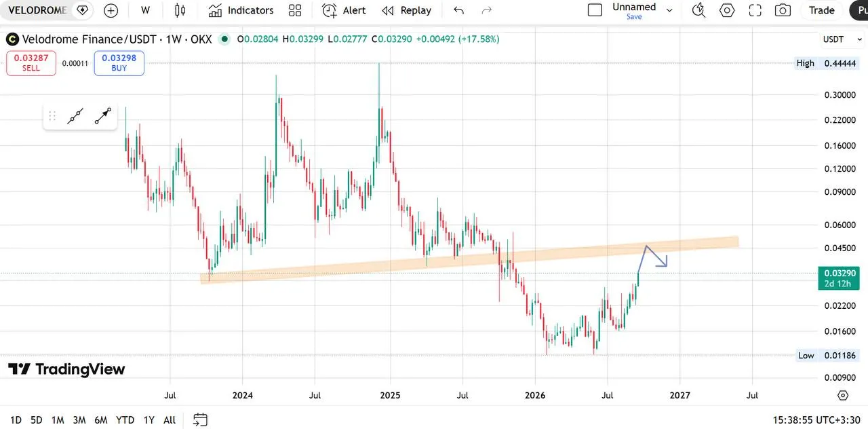
Task: Select the 1D time range
Action: tap(16, 420)
